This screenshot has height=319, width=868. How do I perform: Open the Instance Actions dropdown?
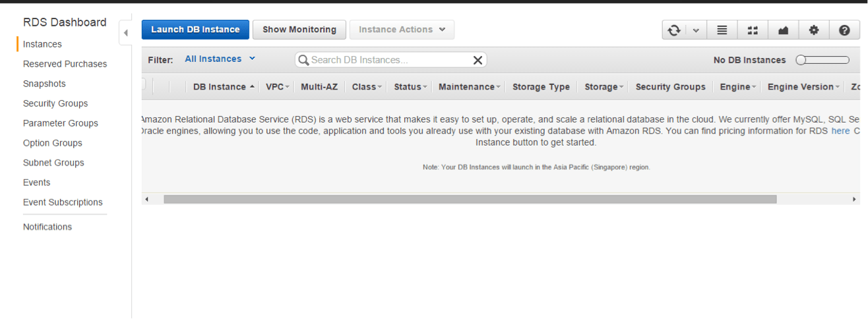click(x=402, y=30)
